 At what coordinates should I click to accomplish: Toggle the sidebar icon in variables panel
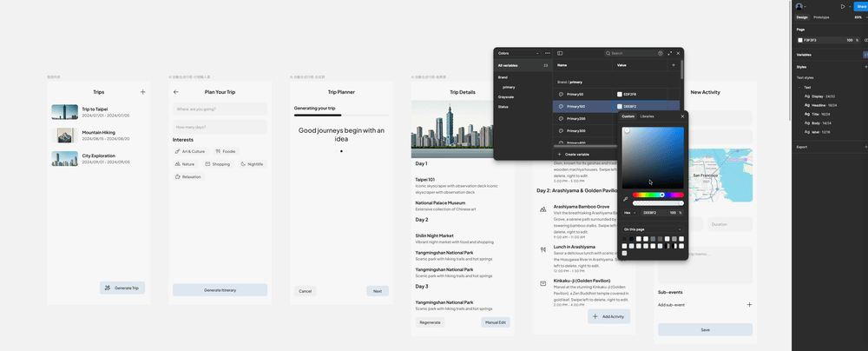point(560,53)
